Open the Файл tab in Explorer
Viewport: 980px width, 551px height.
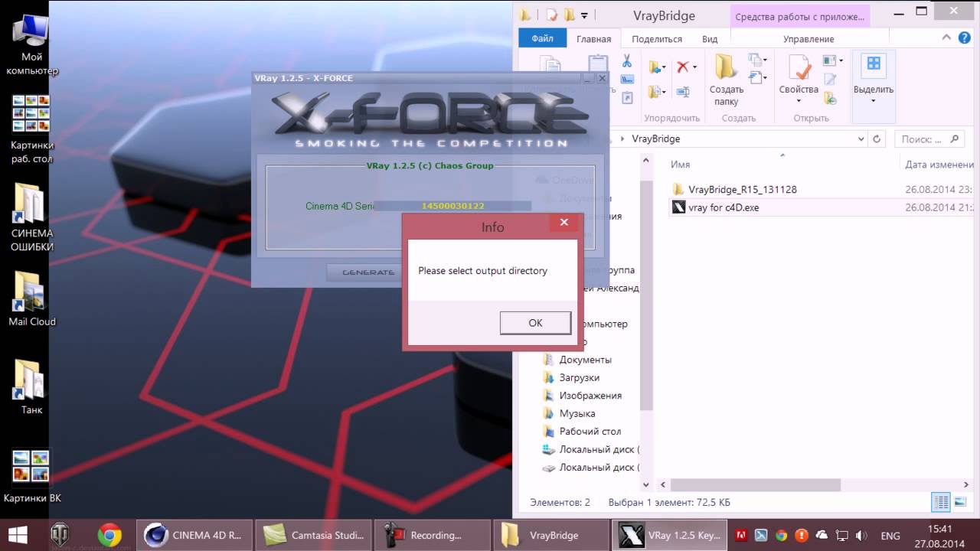pyautogui.click(x=543, y=38)
